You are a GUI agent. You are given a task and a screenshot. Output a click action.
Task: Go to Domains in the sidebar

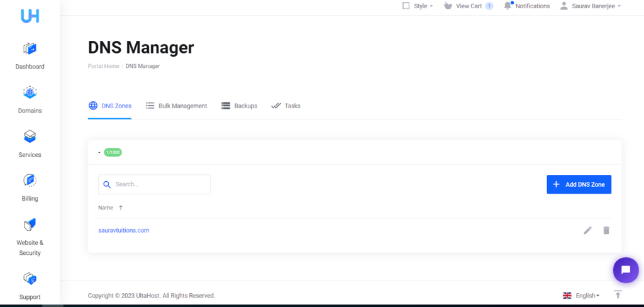tap(30, 92)
